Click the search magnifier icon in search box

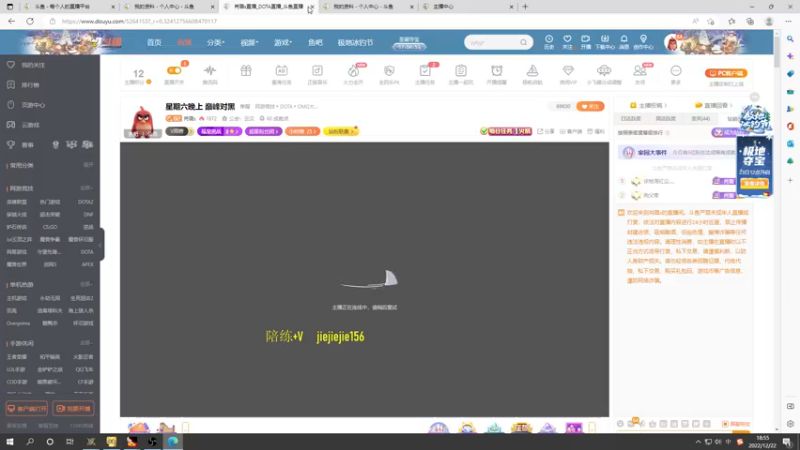coord(523,42)
